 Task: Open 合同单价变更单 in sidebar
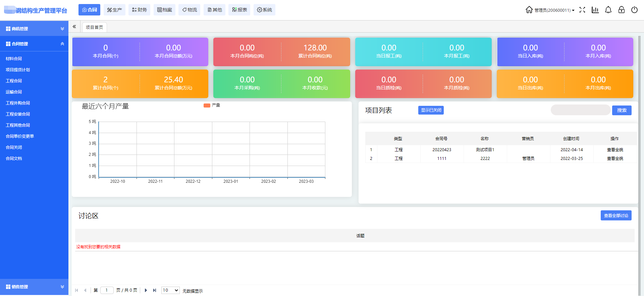coord(20,136)
